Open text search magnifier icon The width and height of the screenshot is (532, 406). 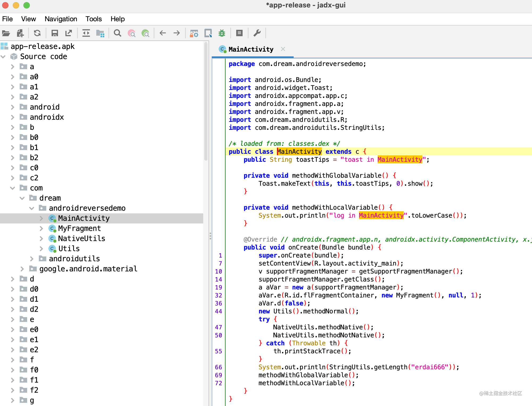pos(117,33)
